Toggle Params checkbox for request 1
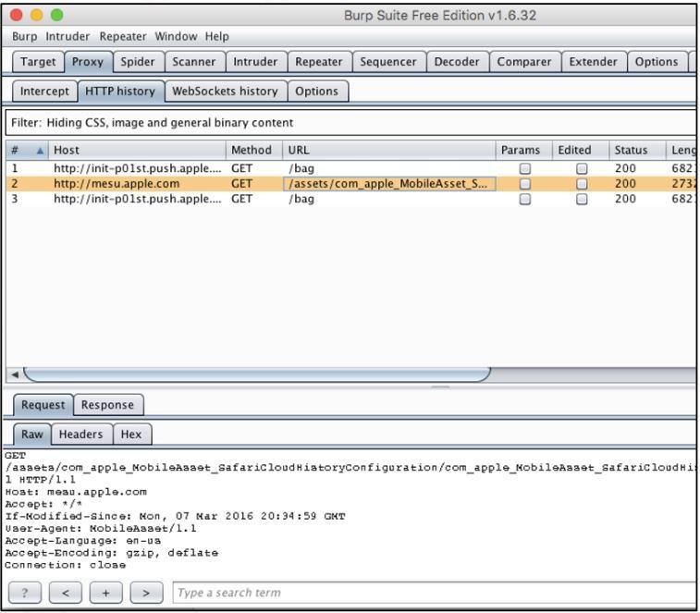This screenshot has width=700, height=613. click(x=525, y=168)
